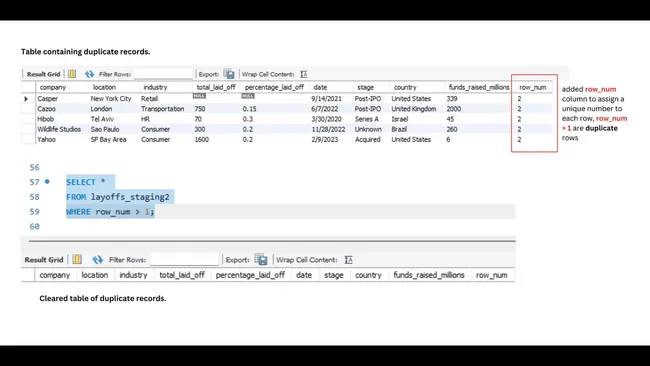Toggle the lower Wrap Cell Content icon
The image size is (650, 366).
pos(348,259)
